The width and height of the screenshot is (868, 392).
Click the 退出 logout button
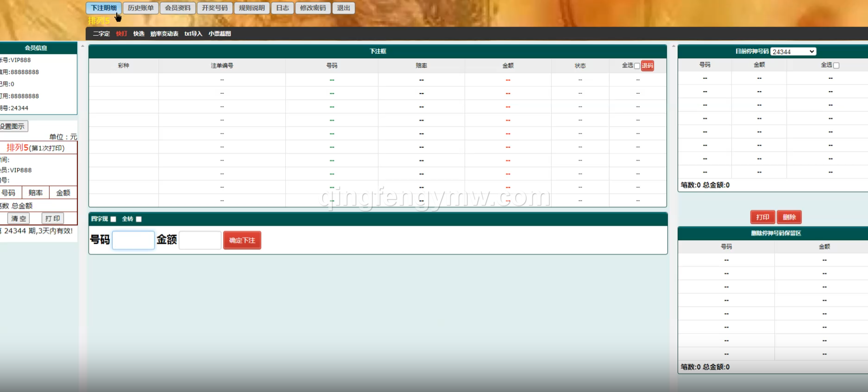pos(344,8)
